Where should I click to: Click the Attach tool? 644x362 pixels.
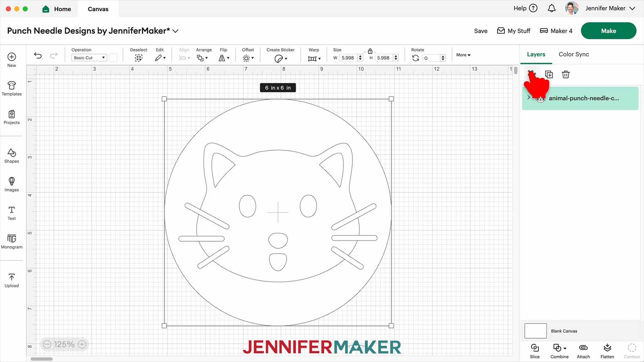coord(583,351)
